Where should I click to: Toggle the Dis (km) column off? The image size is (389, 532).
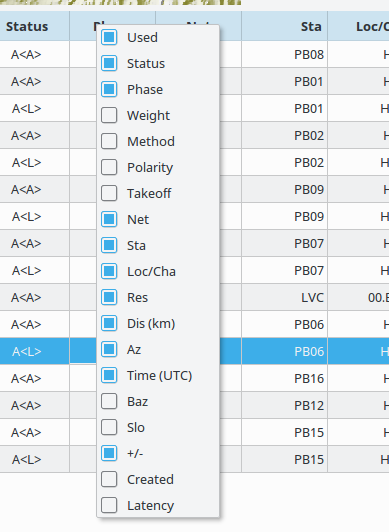(109, 323)
